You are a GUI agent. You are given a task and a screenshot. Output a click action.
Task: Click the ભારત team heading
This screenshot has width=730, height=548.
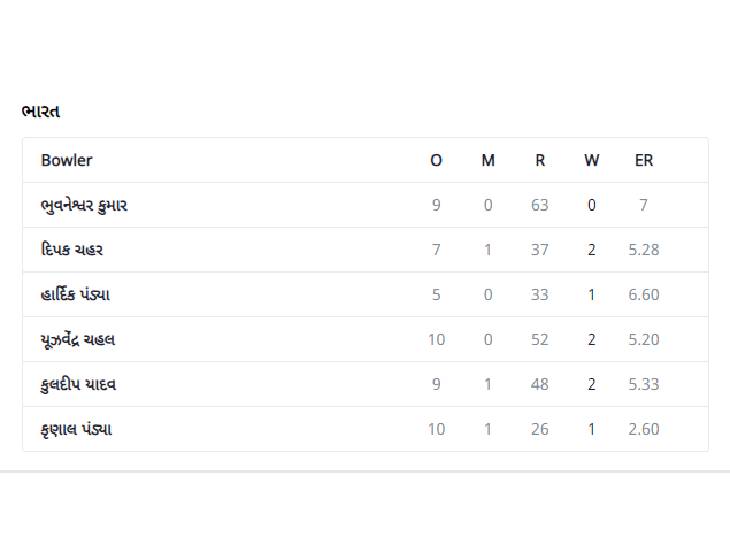41,112
